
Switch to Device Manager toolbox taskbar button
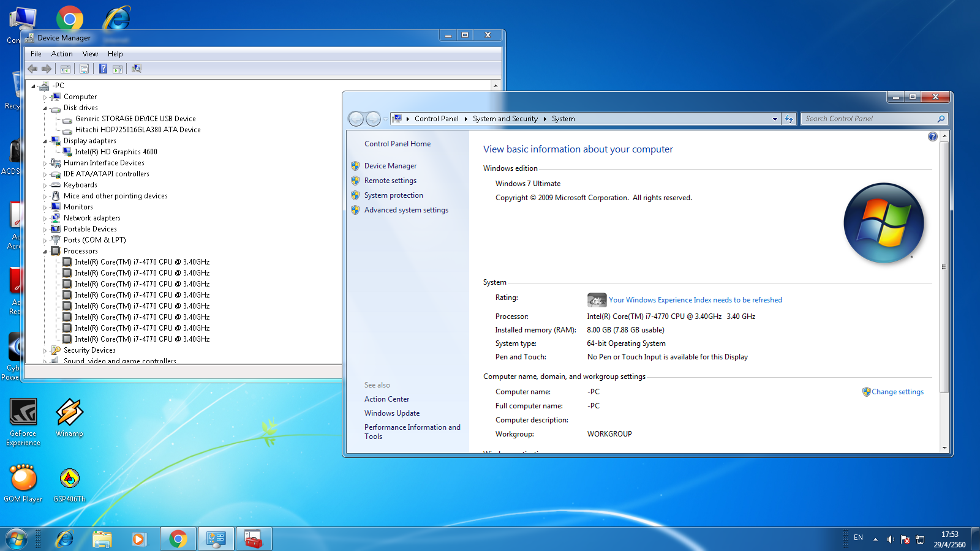point(254,539)
